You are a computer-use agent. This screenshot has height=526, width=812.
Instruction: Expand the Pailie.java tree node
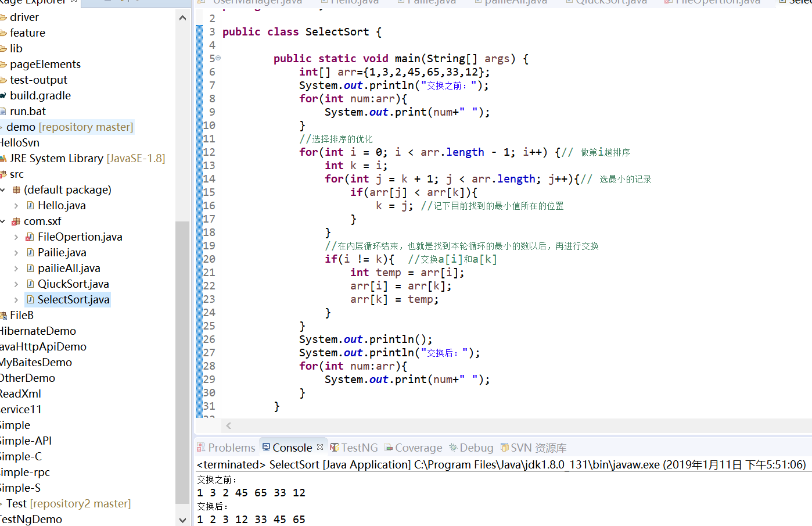pyautogui.click(x=16, y=252)
